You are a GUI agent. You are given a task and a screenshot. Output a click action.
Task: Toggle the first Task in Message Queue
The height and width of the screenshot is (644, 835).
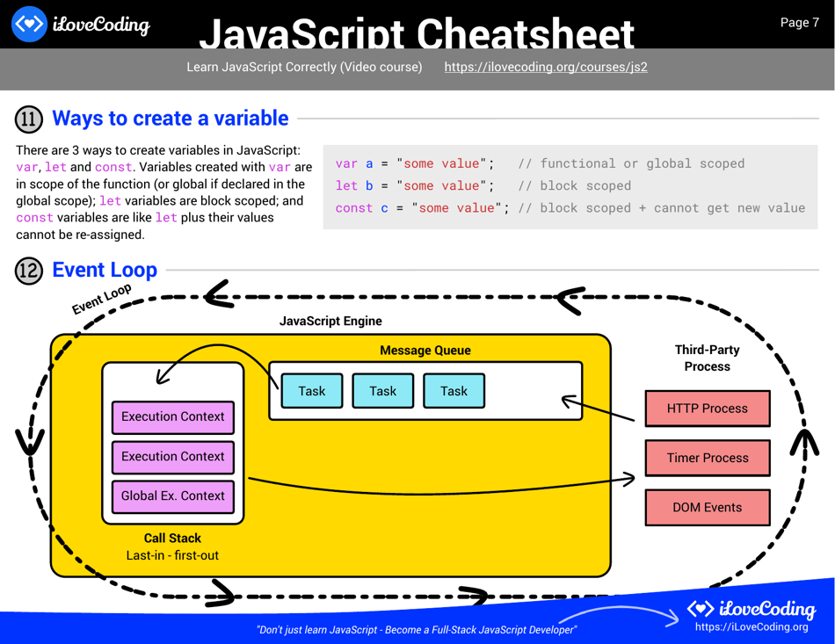click(310, 390)
